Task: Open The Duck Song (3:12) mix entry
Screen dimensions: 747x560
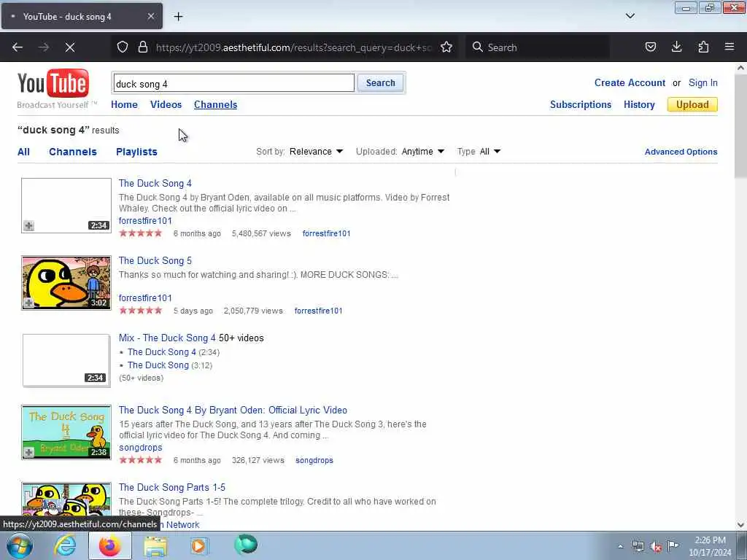Action: click(158, 365)
